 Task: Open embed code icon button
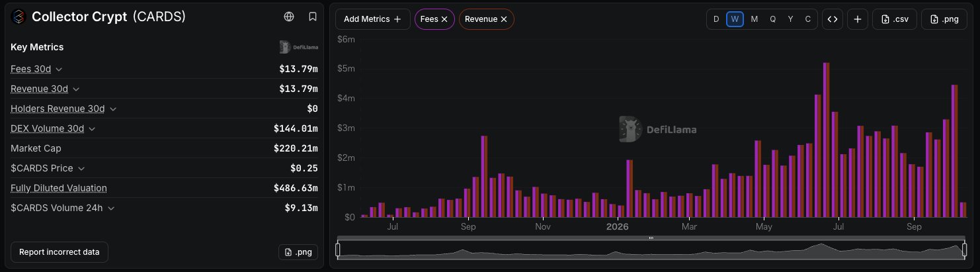833,19
